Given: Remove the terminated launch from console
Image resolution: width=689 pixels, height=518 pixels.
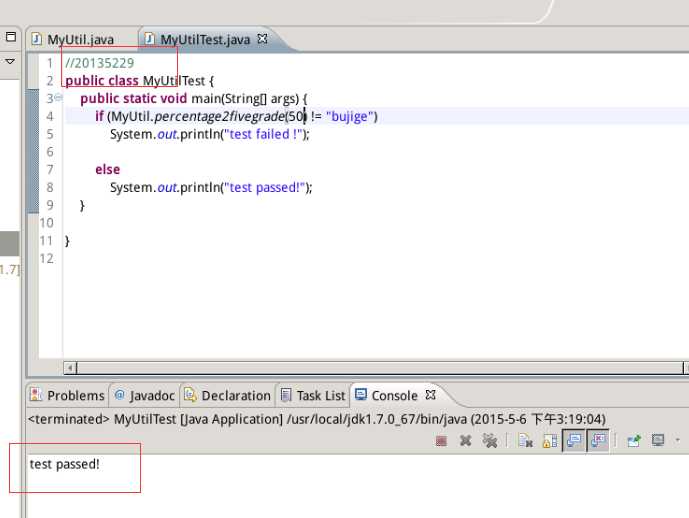Looking at the screenshot, I should coord(465,440).
